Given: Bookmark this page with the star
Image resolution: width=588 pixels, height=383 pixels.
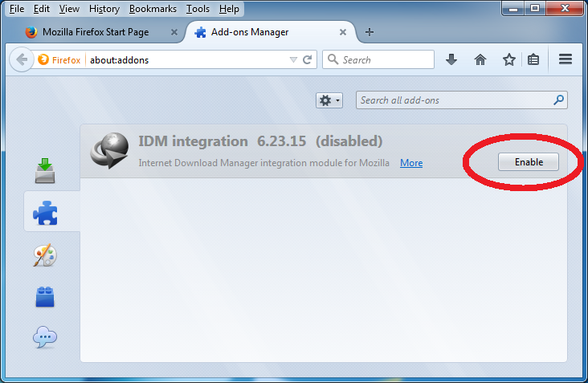Looking at the screenshot, I should coord(508,59).
